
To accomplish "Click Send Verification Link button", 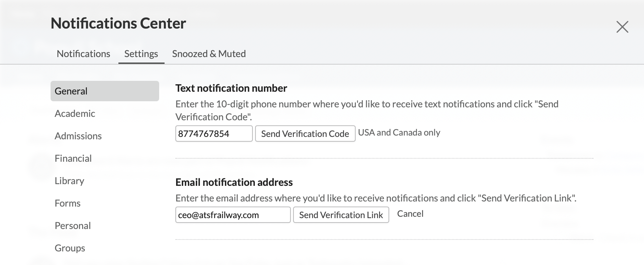I will [x=341, y=215].
